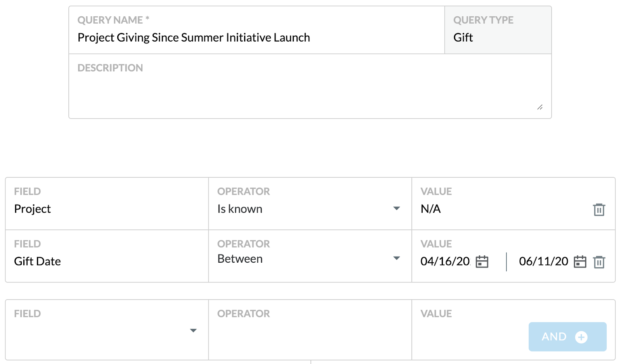The height and width of the screenshot is (364, 621).
Task: Click the Gift Date field cell
Action: 107,256
